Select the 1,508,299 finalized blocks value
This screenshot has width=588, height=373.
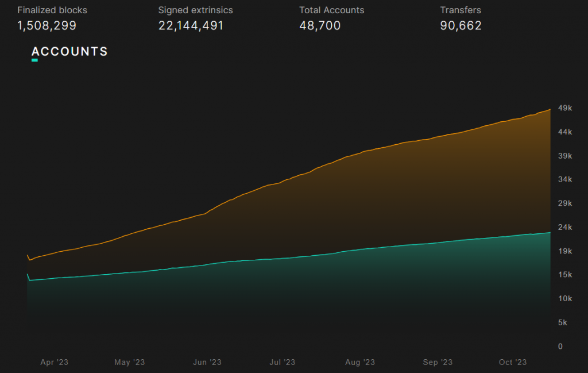tap(47, 26)
